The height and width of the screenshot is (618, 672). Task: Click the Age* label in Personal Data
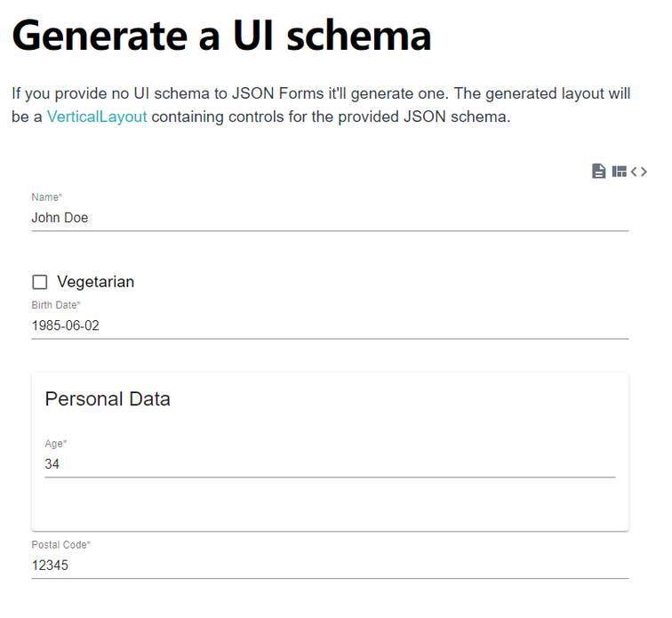click(56, 444)
